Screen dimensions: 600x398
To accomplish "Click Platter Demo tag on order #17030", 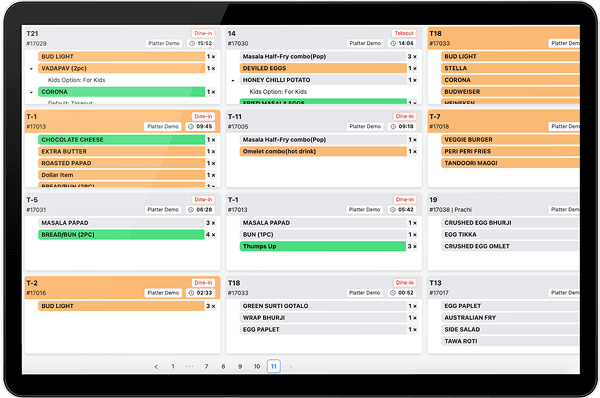I will [365, 44].
